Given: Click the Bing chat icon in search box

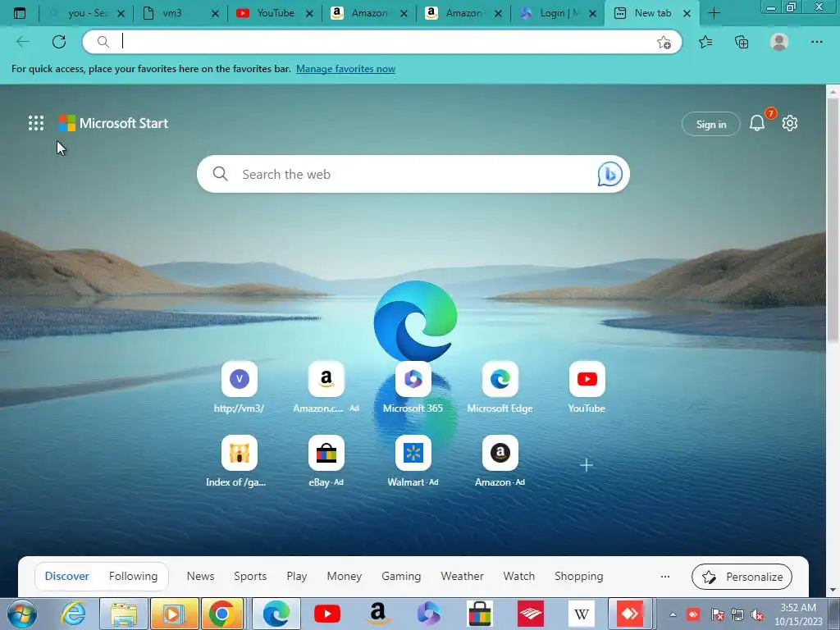Looking at the screenshot, I should pyautogui.click(x=609, y=174).
